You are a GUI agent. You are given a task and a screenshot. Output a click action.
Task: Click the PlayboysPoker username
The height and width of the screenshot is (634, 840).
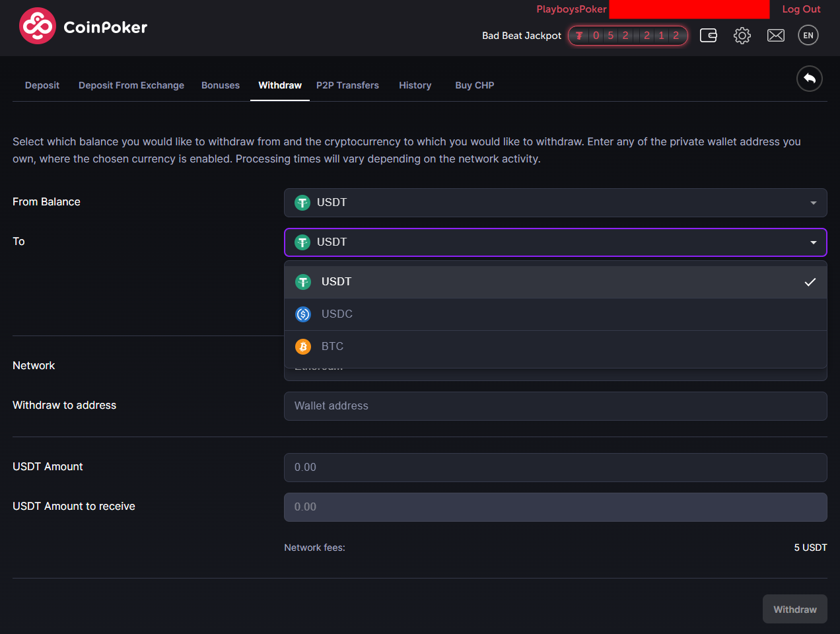(571, 9)
